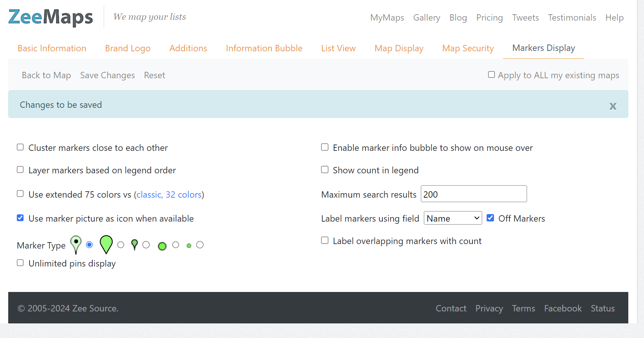
Task: Open the Information Bubble tab
Action: coord(264,48)
